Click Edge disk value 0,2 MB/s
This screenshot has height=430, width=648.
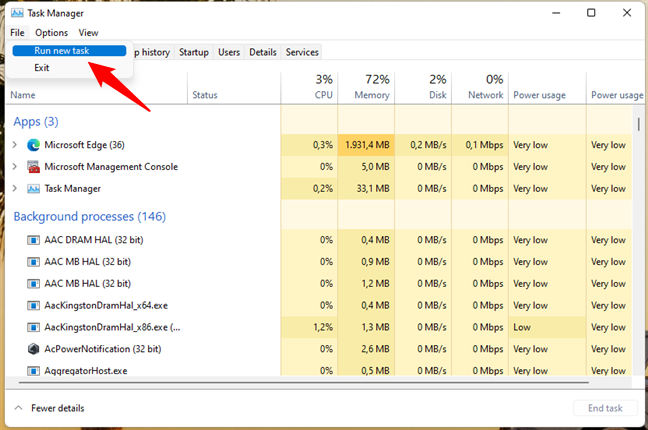point(423,145)
